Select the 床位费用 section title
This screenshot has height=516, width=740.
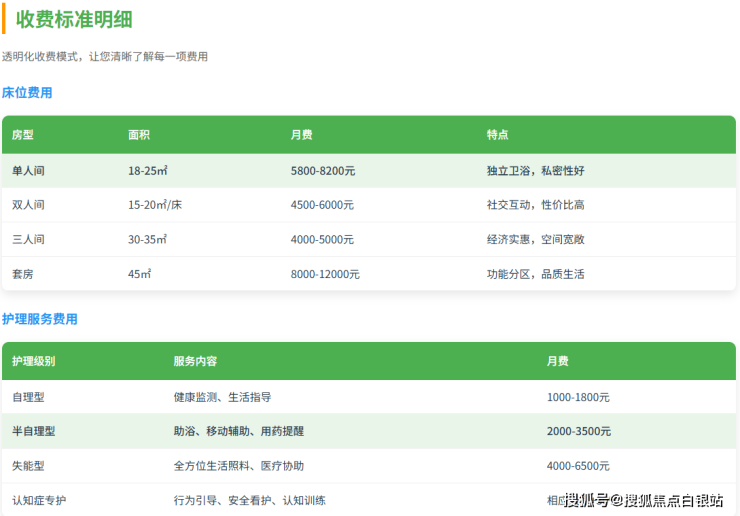27,93
